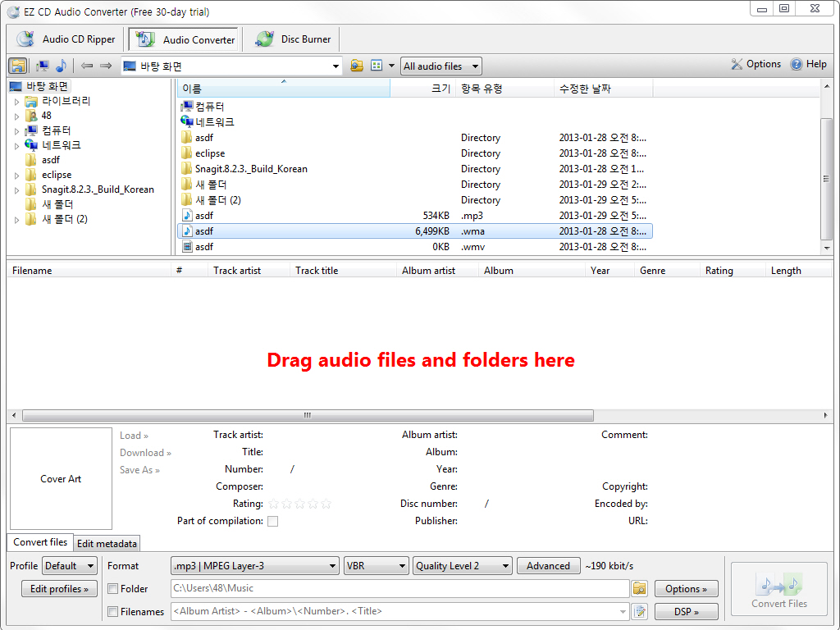
Task: Toggle the Part of compilation checkbox
Action: (272, 521)
